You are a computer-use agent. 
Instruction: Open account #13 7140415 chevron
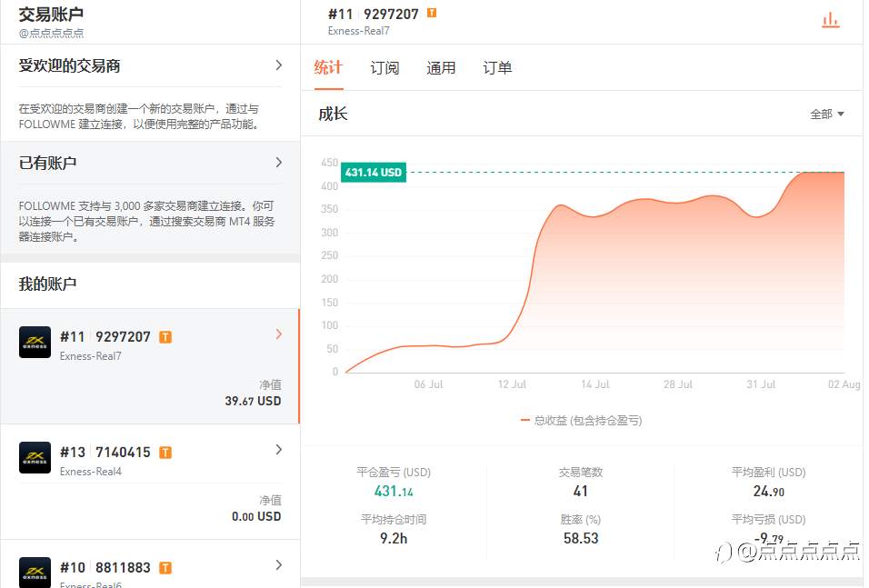point(279,450)
